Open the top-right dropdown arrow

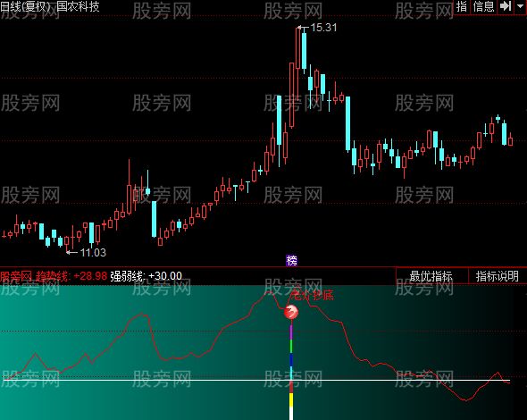click(521, 6)
